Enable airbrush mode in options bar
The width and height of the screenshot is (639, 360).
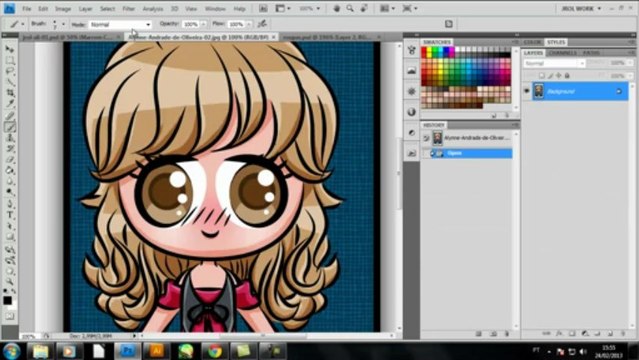262,24
